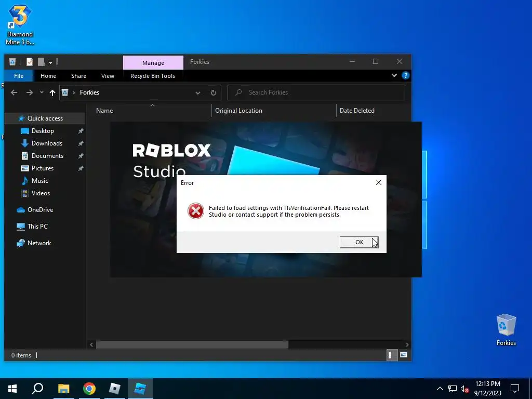Open Pictures in navigation pane
Screen dimensions: 532x399
[43, 168]
